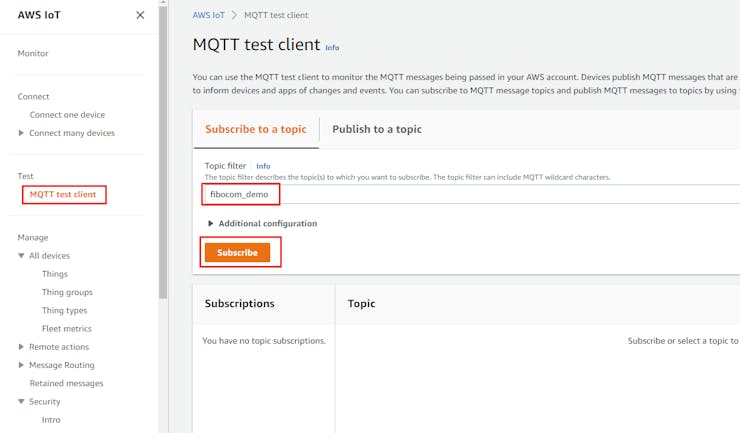Screen dimensions: 740x433
Task: Expand the Message Routing section
Action: (x=22, y=365)
